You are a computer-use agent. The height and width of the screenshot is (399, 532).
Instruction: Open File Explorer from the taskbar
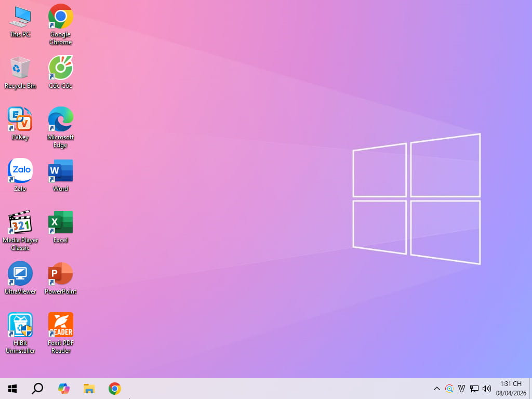coord(89,389)
